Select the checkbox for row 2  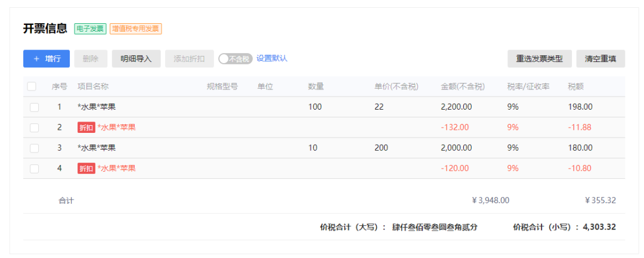[x=34, y=128]
